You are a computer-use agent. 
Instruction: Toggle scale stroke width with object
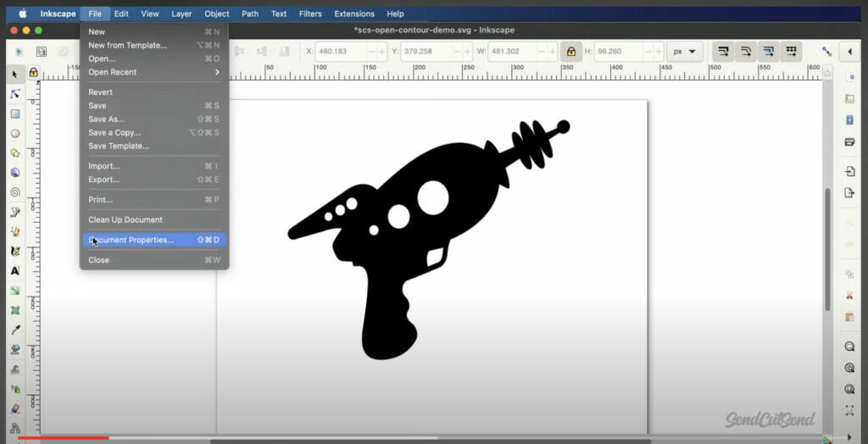click(723, 52)
